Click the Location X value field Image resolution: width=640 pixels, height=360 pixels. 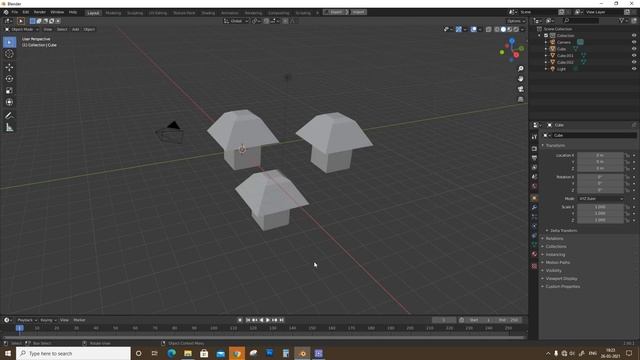point(600,156)
